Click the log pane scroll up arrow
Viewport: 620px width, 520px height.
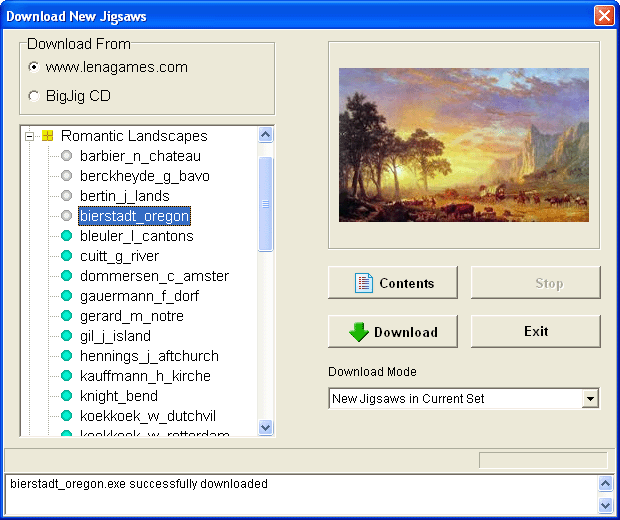(606, 483)
